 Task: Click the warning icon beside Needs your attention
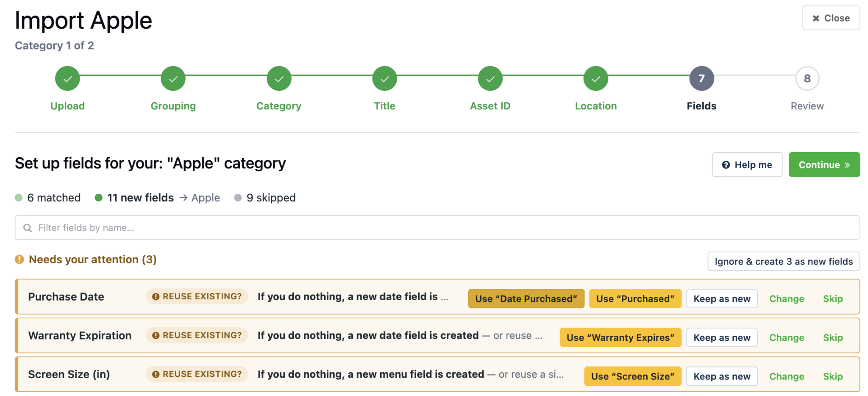[19, 259]
